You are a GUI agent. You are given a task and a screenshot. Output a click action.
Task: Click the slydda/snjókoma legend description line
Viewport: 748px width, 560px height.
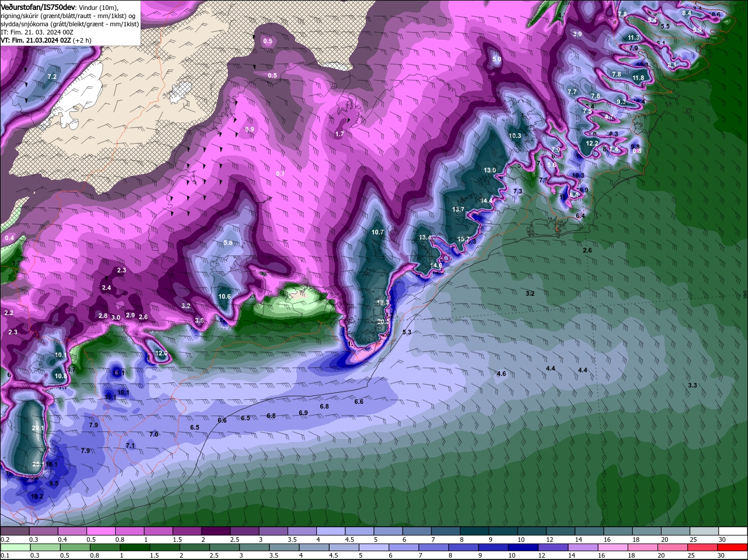(70, 24)
